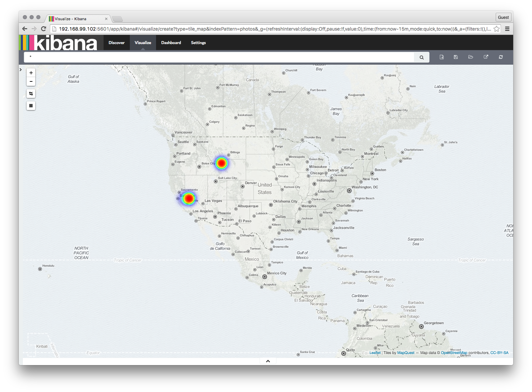
Task: Click the New York label on the map
Action: [x=371, y=179]
